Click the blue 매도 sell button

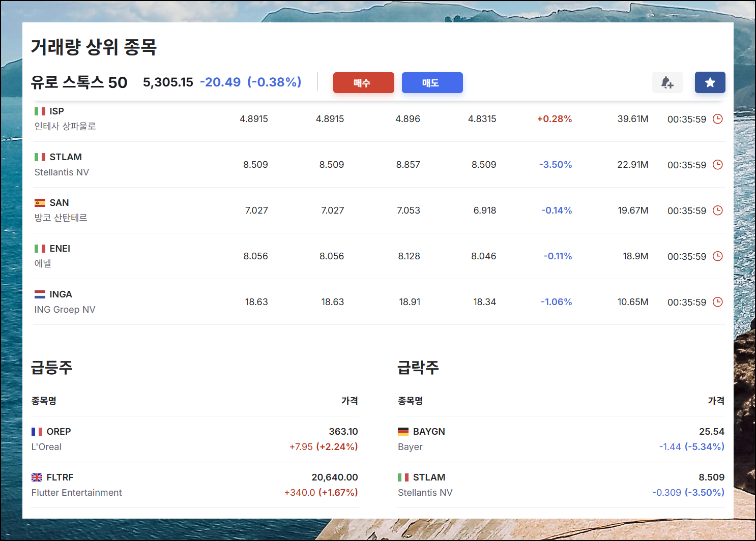pos(432,82)
